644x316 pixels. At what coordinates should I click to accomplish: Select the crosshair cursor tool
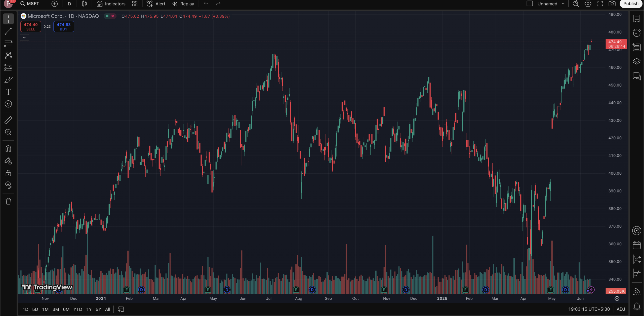(8, 19)
